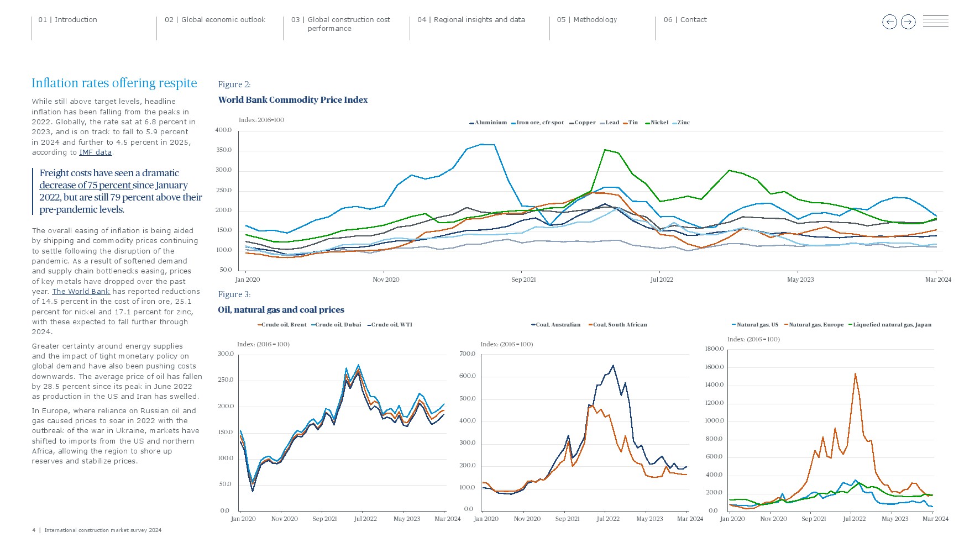Click the next page arrow icon

click(908, 22)
